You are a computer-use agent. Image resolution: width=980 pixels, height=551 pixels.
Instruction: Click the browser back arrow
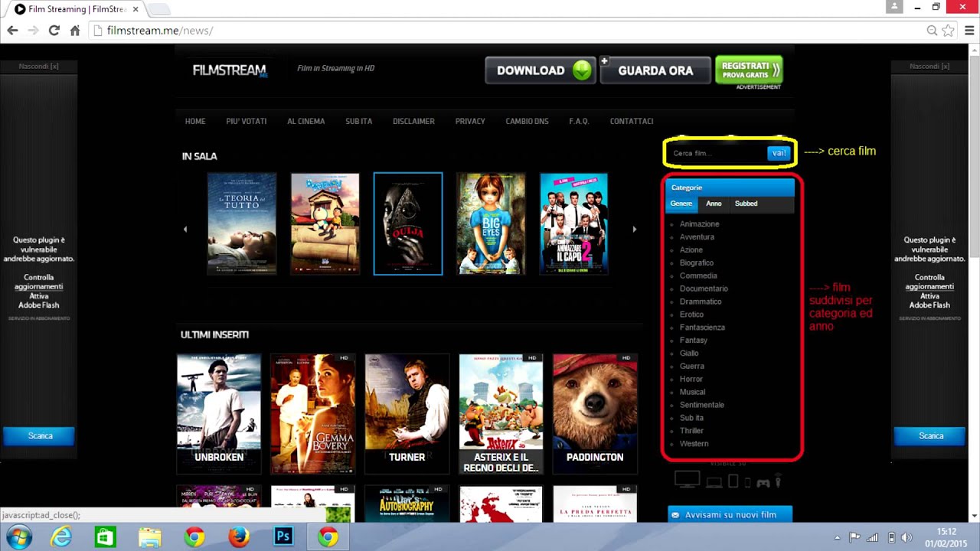pyautogui.click(x=12, y=31)
